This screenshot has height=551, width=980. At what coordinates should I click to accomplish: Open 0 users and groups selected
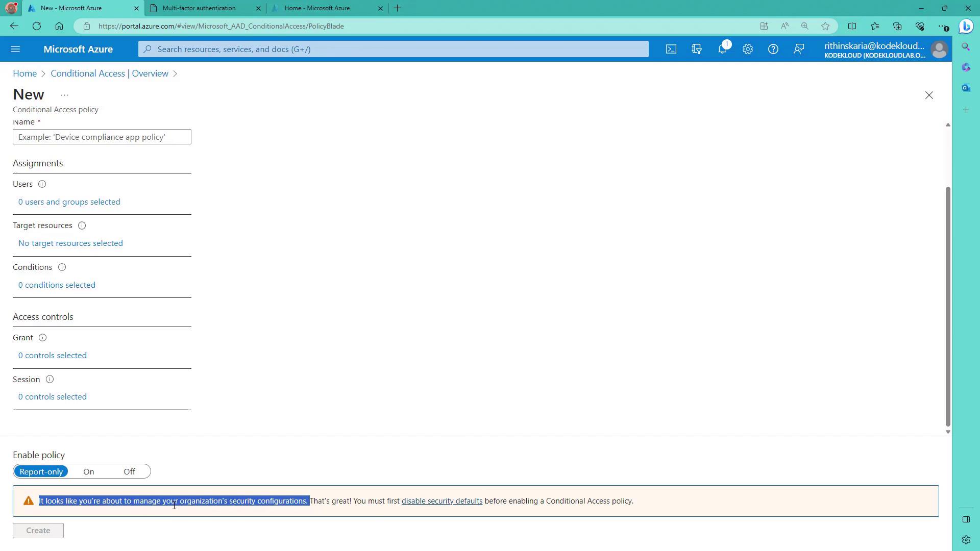tap(69, 202)
